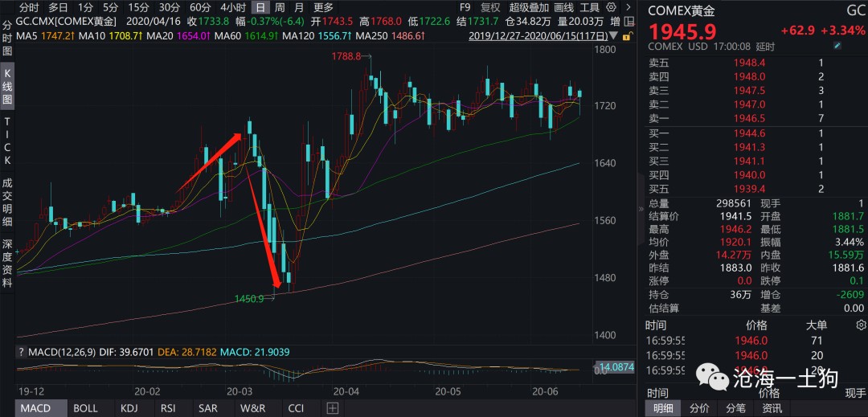Select the 60分 interval
The width and height of the screenshot is (868, 417).
[x=200, y=7]
